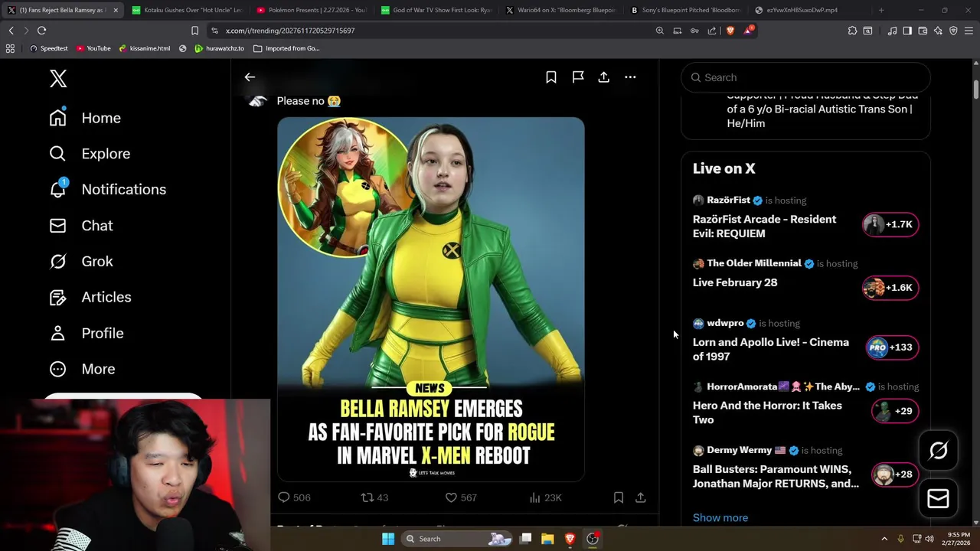Open Lorn and Apollo Live space
Screen dimensions: 980x551
click(771, 349)
